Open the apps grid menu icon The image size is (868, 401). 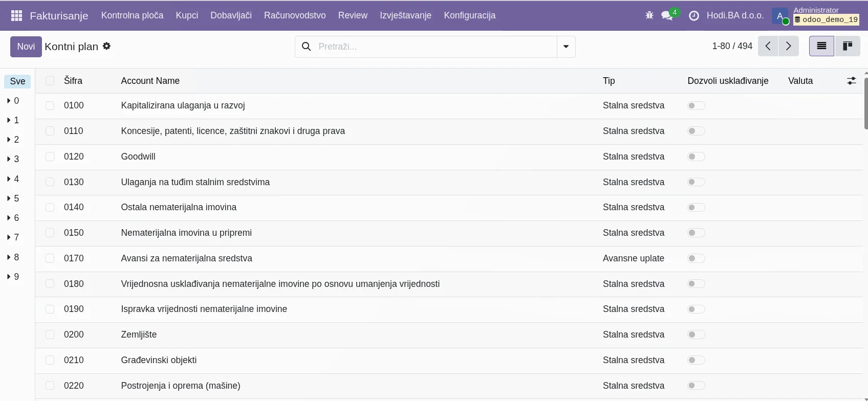click(x=16, y=15)
